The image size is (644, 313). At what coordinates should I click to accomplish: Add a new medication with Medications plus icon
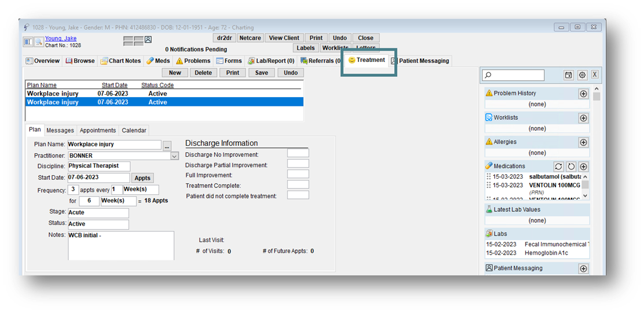coord(583,167)
